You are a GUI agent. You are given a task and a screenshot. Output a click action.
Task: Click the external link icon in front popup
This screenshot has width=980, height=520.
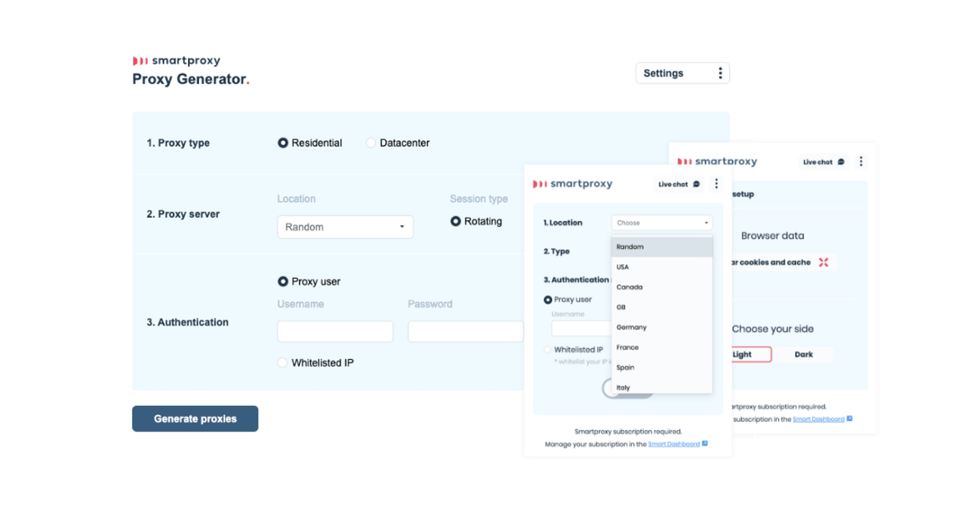705,443
